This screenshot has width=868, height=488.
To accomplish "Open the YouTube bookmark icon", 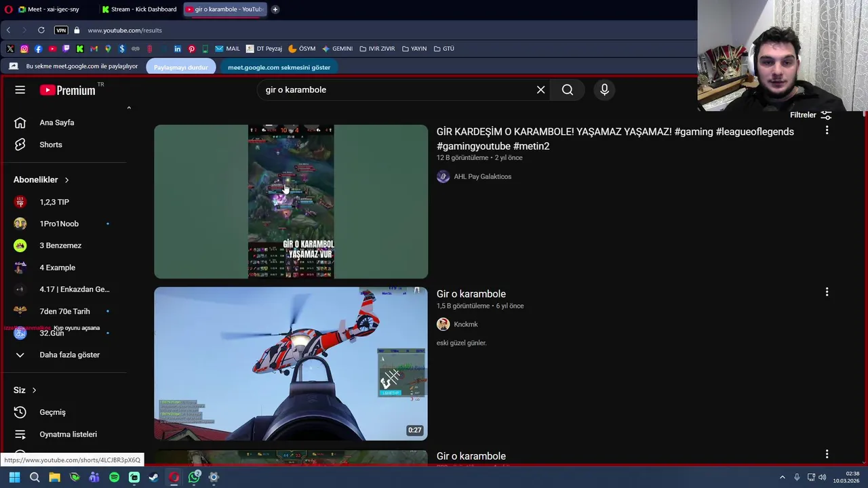I will coord(52,49).
